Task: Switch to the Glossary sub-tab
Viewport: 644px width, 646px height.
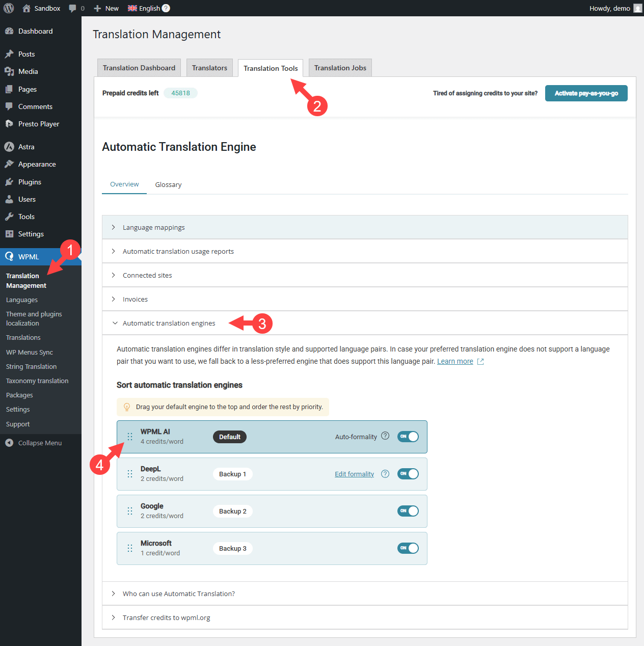Action: click(x=168, y=184)
